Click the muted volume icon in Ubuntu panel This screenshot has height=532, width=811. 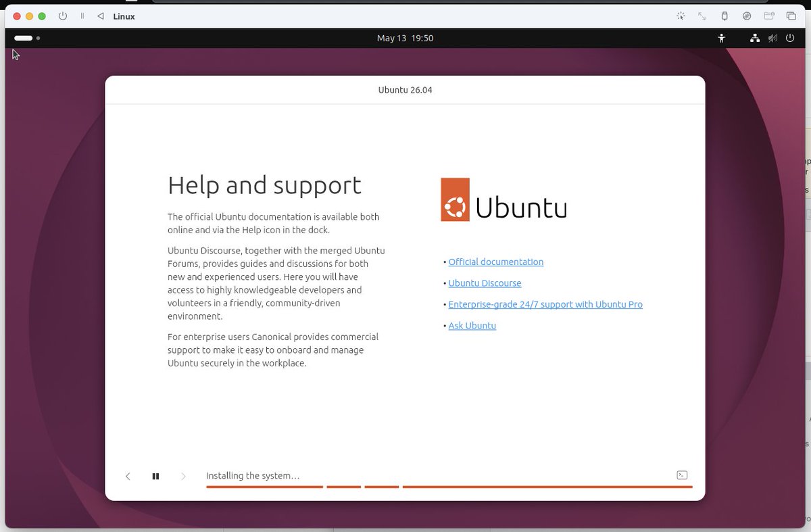pos(772,39)
